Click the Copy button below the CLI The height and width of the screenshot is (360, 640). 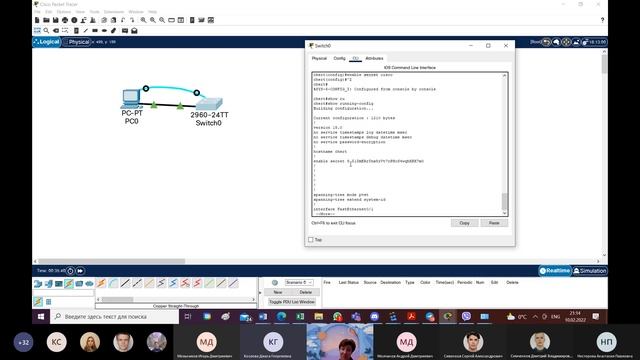[x=464, y=223]
